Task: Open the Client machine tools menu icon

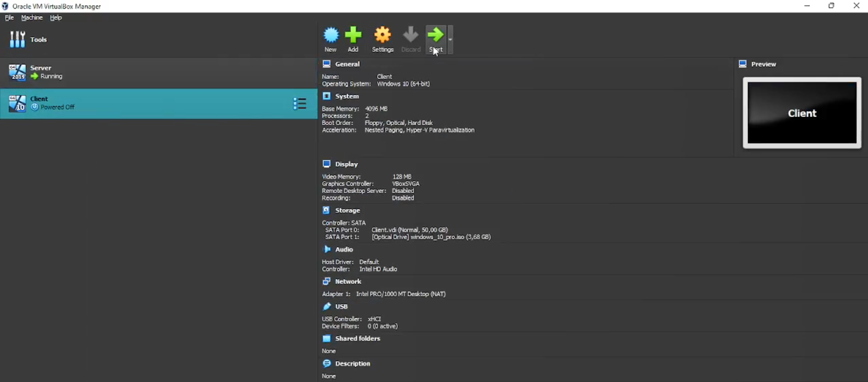Action: [300, 104]
